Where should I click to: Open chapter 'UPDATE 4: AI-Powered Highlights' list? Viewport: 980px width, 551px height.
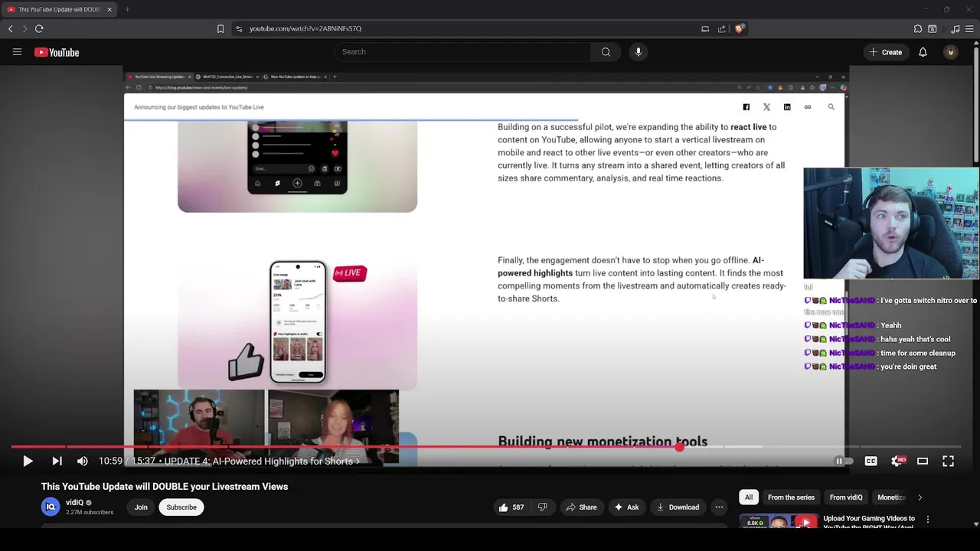(x=262, y=461)
